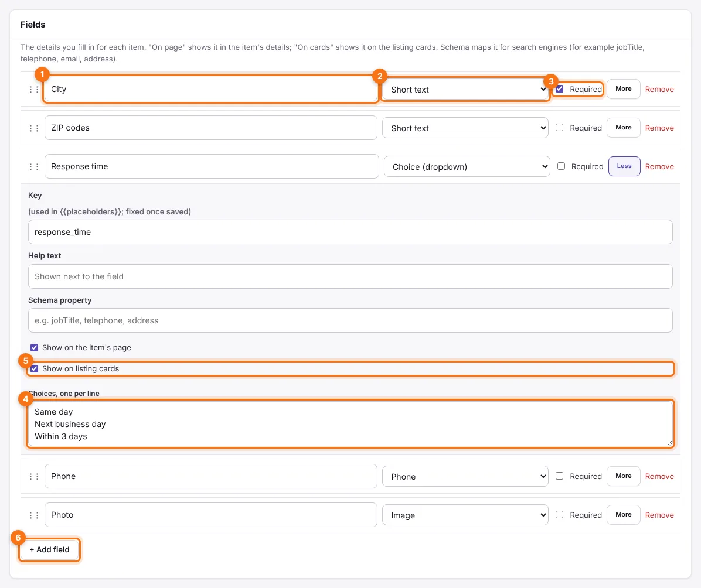Open the Photo field Image type dropdown
The image size is (701, 588).
[465, 515]
